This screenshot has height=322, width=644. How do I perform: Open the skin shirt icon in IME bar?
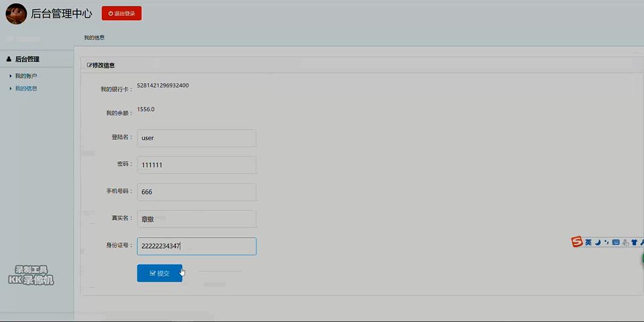click(x=634, y=243)
